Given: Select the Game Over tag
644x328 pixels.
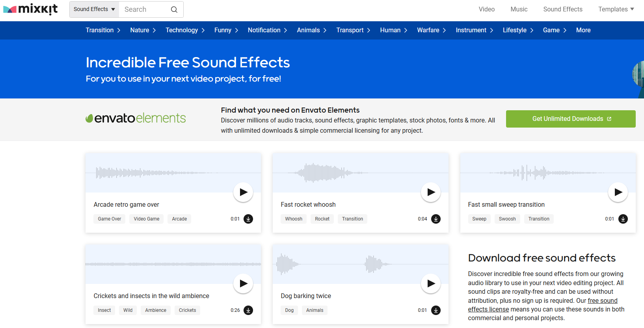Looking at the screenshot, I should 110,219.
